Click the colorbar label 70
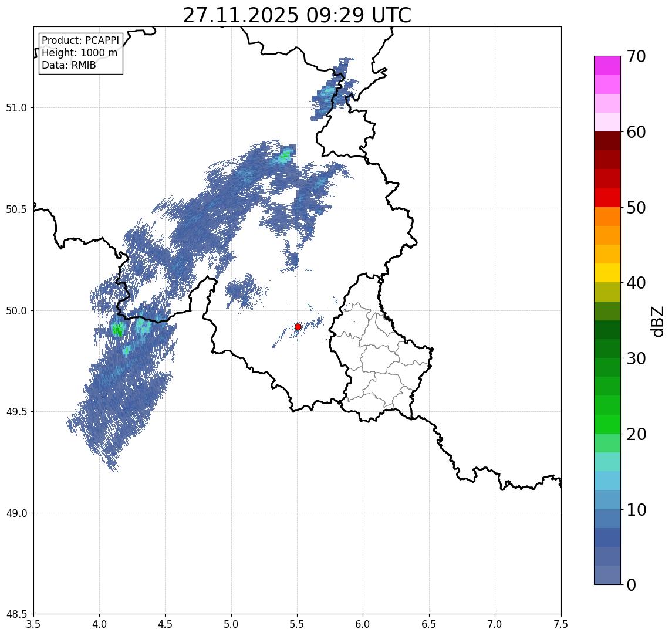The width and height of the screenshot is (672, 636). coord(636,56)
